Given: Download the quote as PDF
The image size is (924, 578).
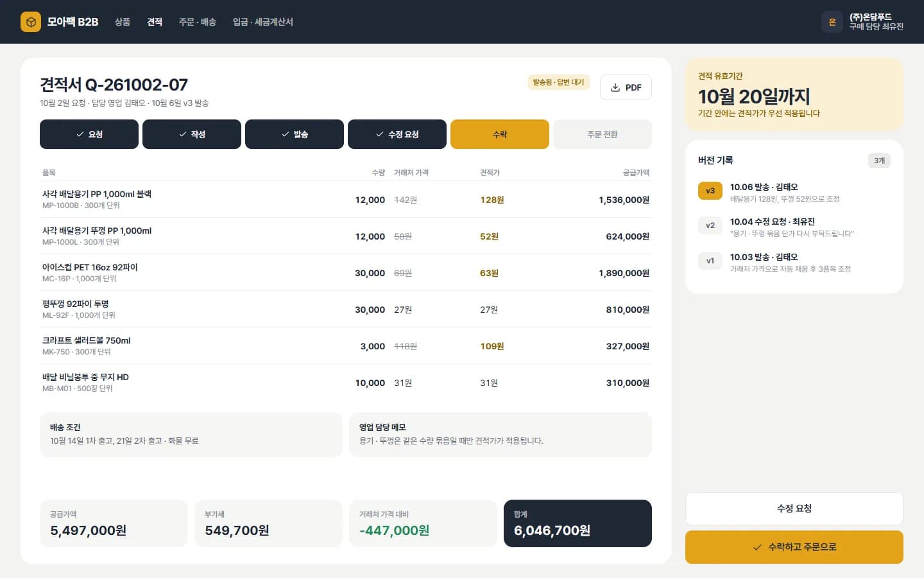Looking at the screenshot, I should click(x=626, y=87).
